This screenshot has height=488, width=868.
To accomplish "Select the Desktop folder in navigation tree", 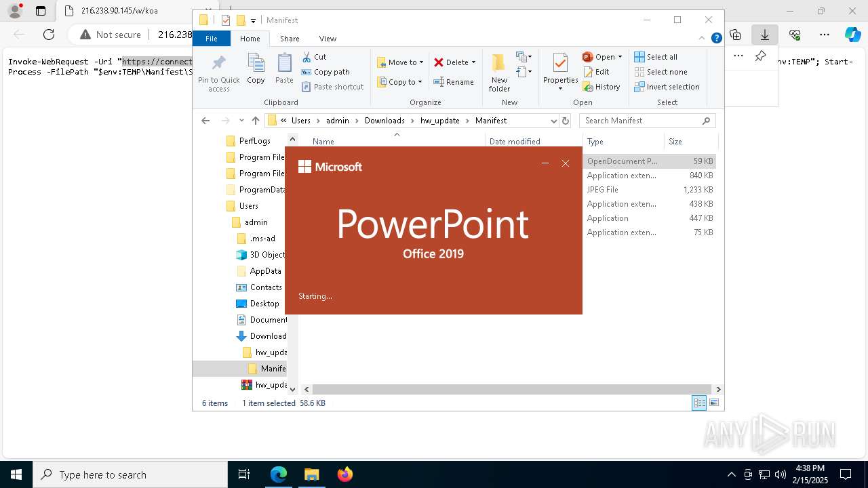I will pos(264,304).
